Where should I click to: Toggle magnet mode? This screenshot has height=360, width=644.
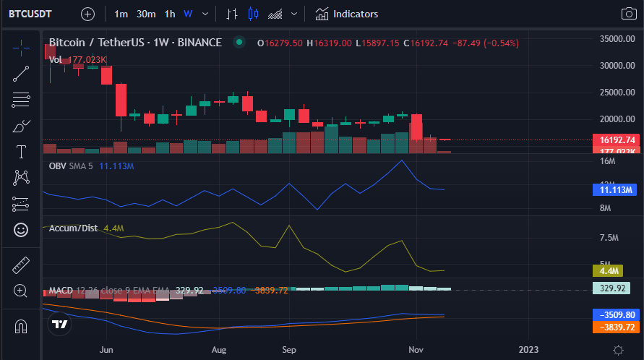(x=21, y=327)
